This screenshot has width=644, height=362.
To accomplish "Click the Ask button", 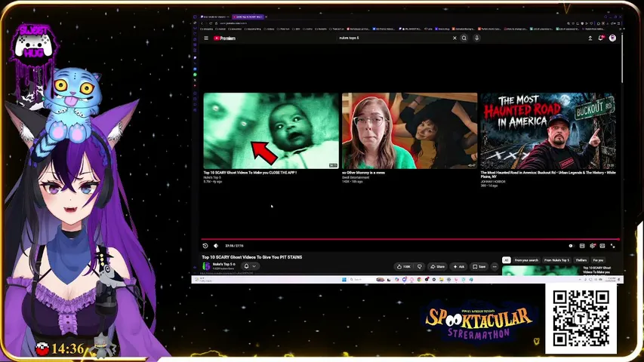I will (459, 267).
